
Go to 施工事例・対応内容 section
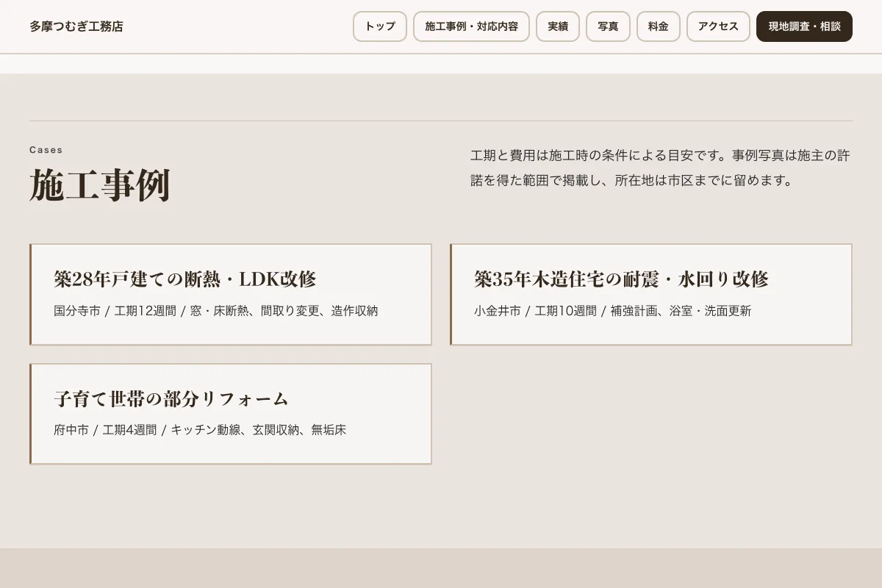tap(471, 26)
